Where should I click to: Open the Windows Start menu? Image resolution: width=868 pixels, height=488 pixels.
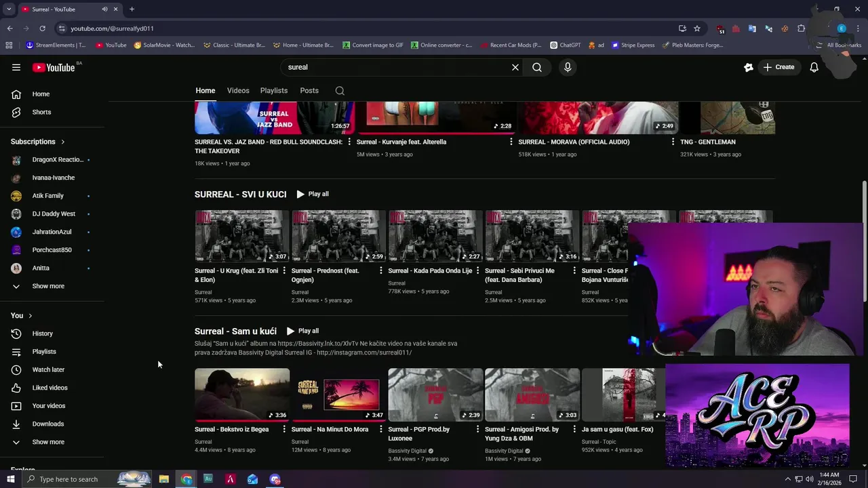tap(10, 479)
